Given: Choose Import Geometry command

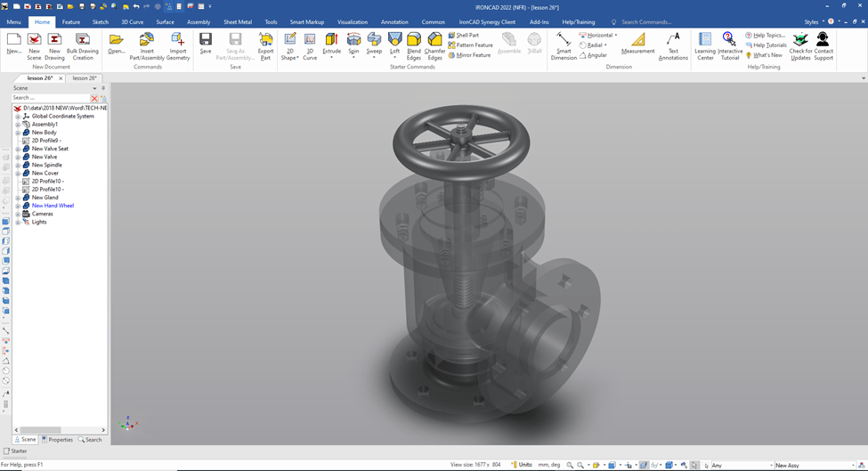Looking at the screenshot, I should coord(178,41).
